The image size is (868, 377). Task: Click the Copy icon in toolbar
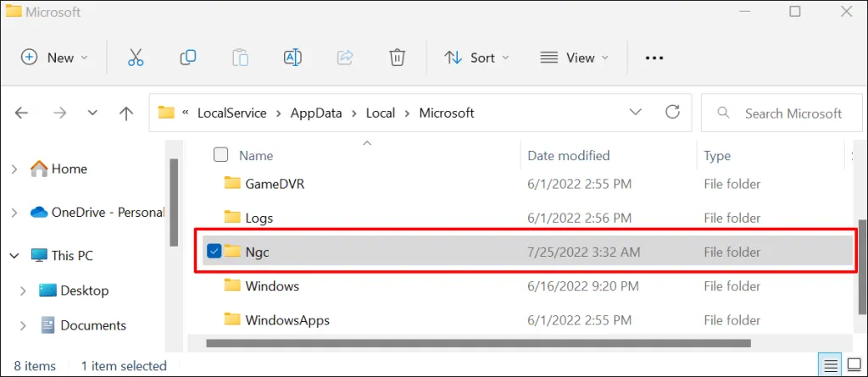188,58
